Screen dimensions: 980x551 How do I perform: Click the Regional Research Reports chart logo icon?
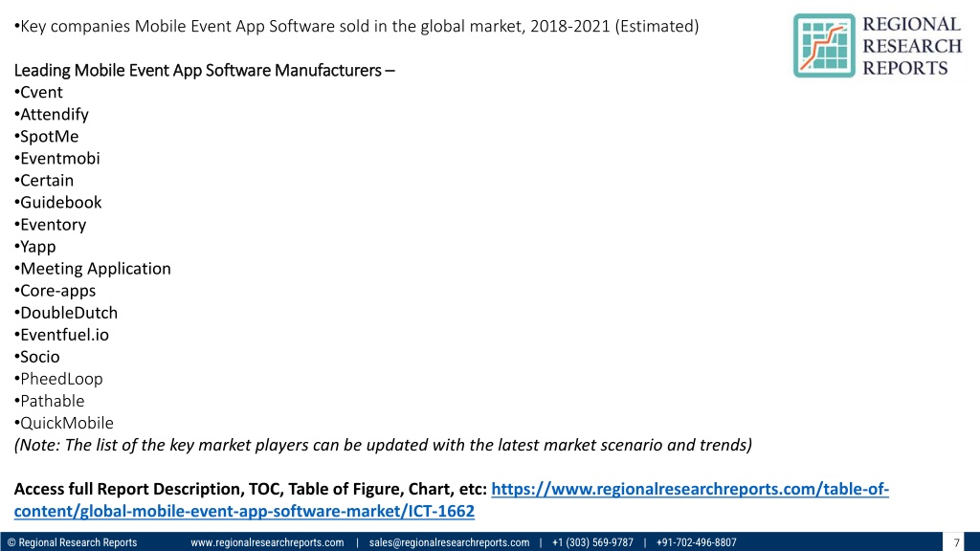pyautogui.click(x=824, y=46)
